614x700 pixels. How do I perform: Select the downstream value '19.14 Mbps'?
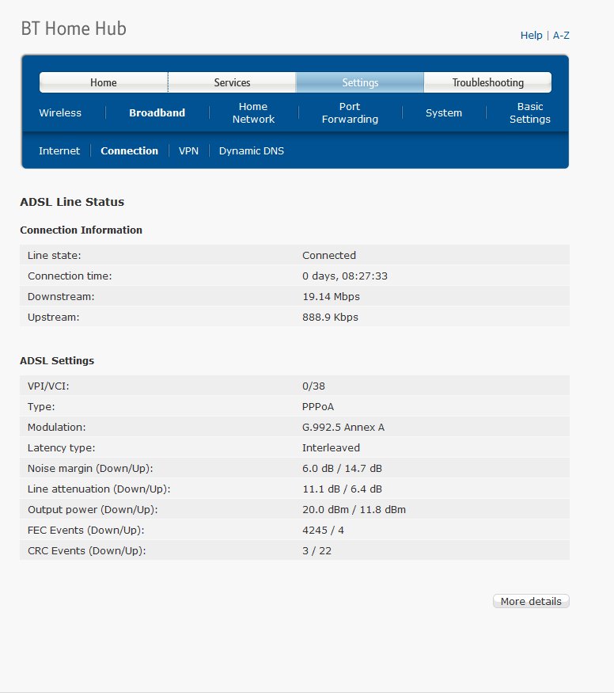tap(331, 296)
